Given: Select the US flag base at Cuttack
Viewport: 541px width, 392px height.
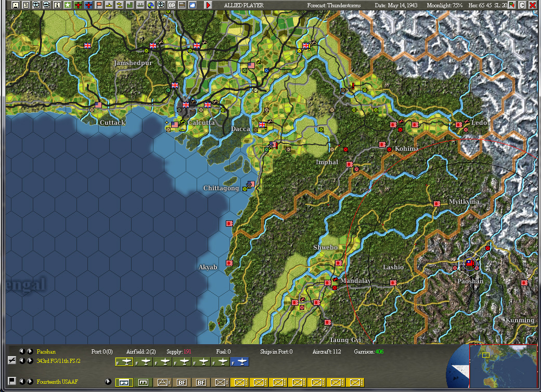Looking at the screenshot, I should click(98, 105).
